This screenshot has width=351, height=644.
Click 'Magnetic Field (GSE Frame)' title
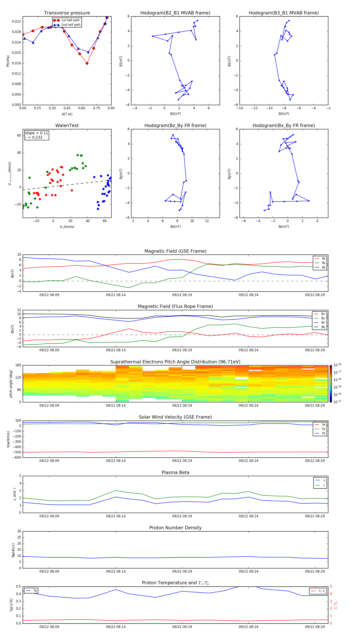tap(175, 251)
